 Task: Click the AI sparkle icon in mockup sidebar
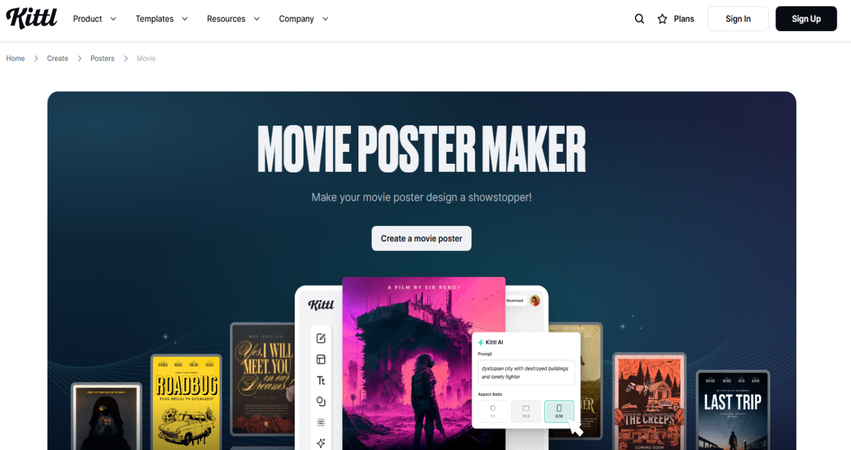pos(321,443)
